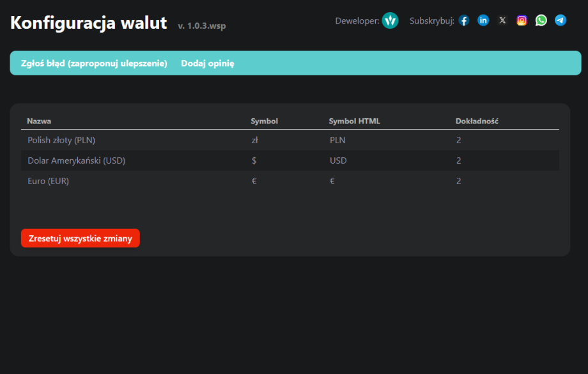Viewport: 588px width, 374px height.
Task: Click the 'Symbol' column header
Action: pos(263,121)
